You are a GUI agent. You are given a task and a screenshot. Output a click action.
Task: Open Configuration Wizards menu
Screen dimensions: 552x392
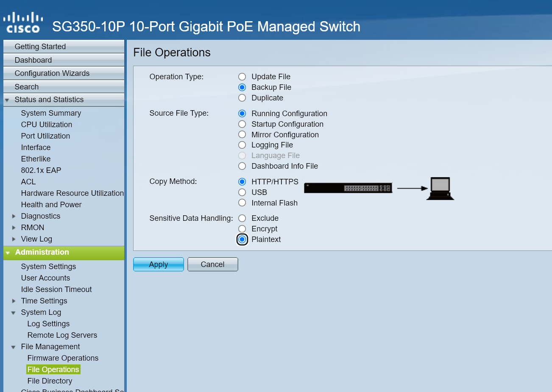(x=64, y=73)
